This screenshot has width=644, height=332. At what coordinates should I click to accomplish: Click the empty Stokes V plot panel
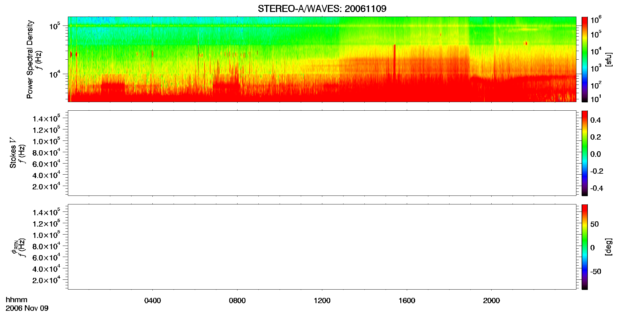click(322, 153)
